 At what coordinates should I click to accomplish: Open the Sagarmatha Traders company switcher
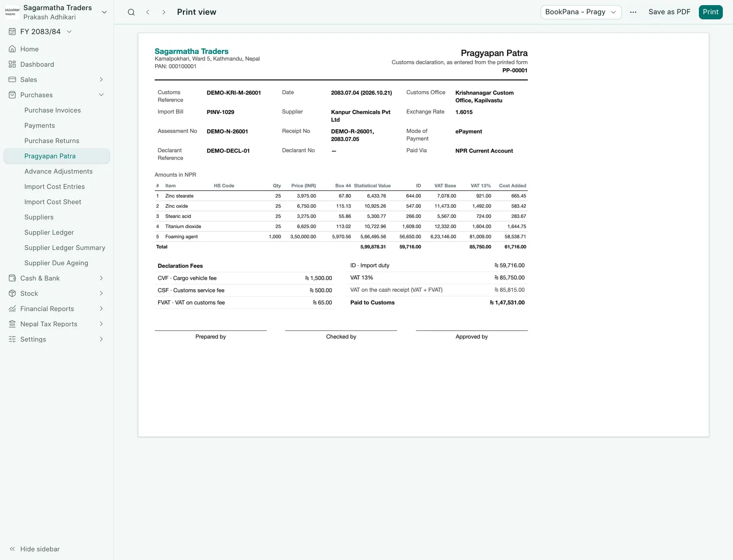tap(57, 12)
